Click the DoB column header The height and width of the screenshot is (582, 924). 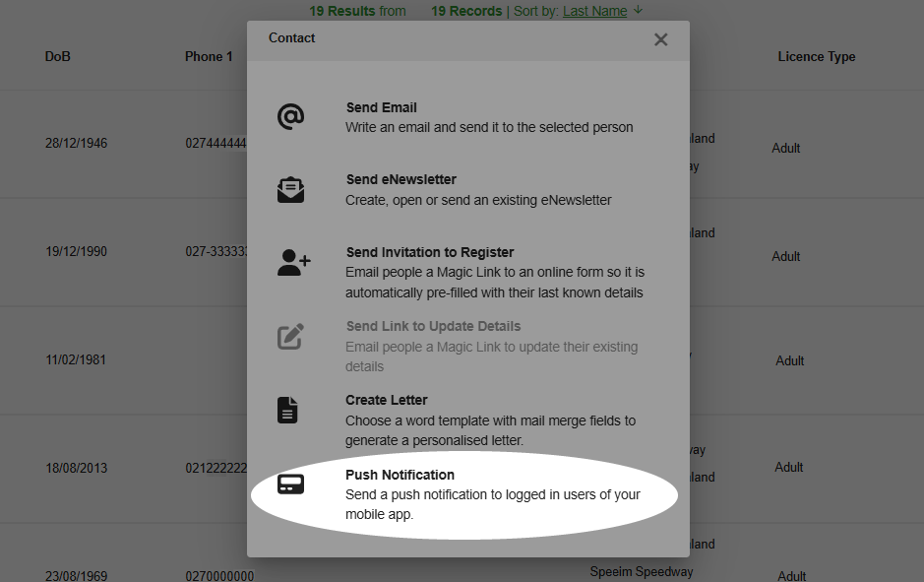click(x=58, y=56)
